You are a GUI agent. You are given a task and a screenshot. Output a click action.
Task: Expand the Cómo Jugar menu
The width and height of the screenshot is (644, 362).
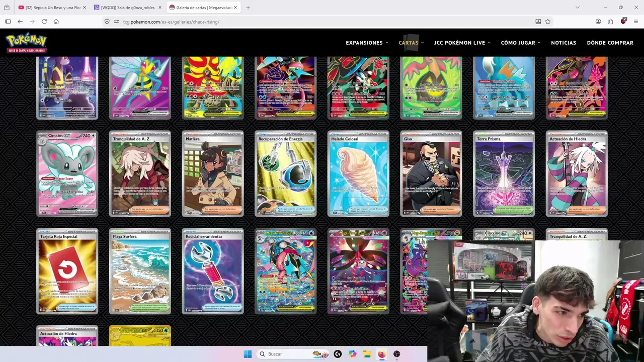521,43
